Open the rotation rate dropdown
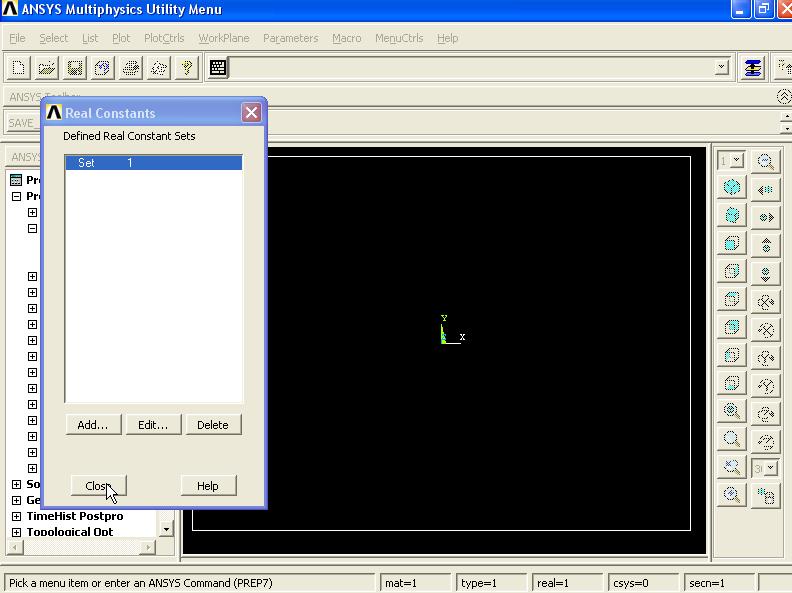Image resolution: width=792 pixels, height=593 pixels. [770, 468]
